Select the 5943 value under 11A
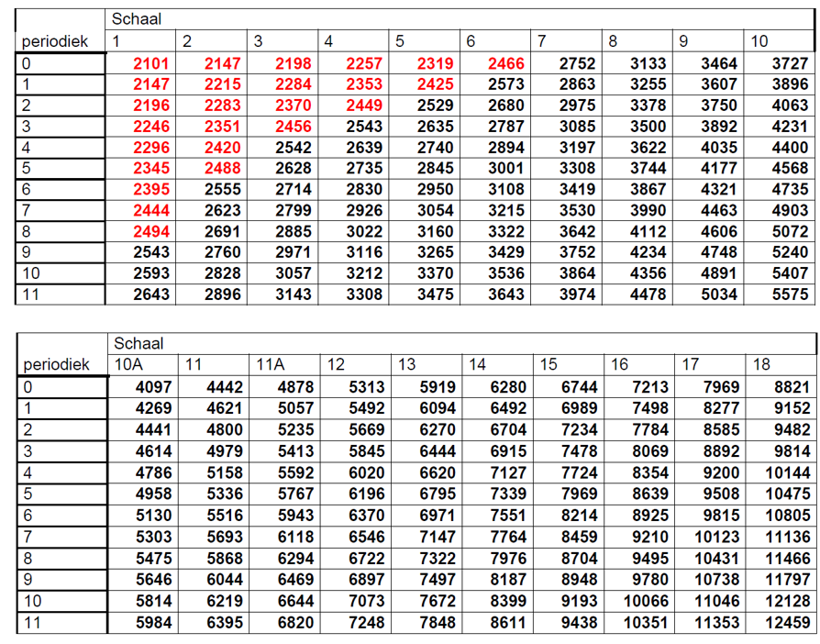The height and width of the screenshot is (644, 820). 295,516
